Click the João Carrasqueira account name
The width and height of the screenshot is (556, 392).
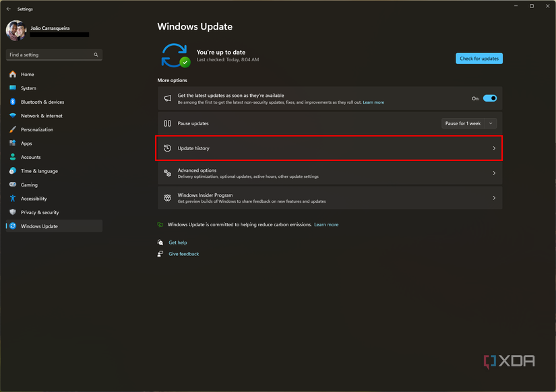[50, 28]
